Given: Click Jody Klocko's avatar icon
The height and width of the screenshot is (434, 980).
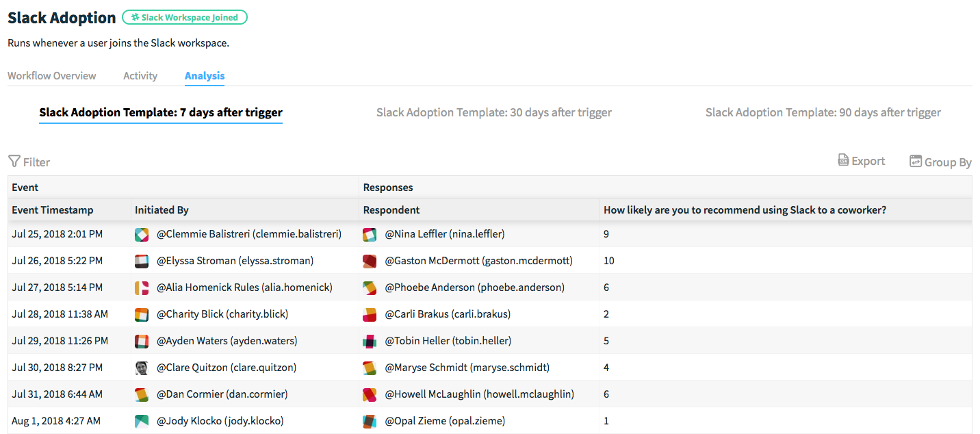Looking at the screenshot, I should click(142, 421).
